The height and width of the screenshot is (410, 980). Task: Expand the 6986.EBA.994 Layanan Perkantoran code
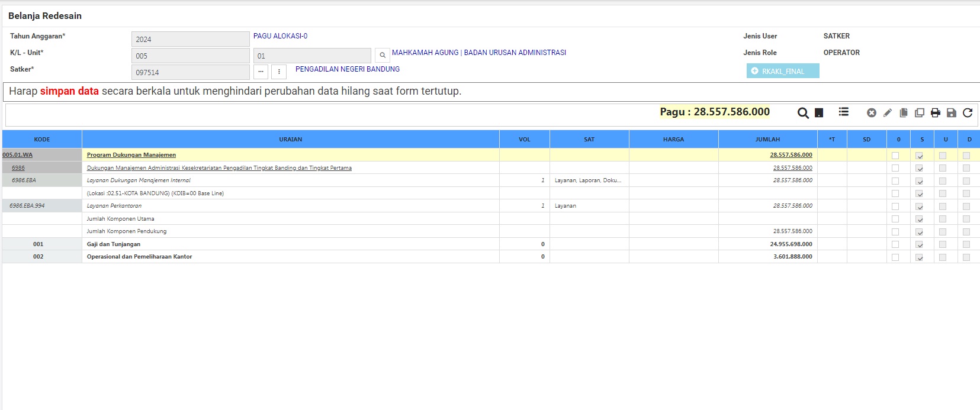27,206
